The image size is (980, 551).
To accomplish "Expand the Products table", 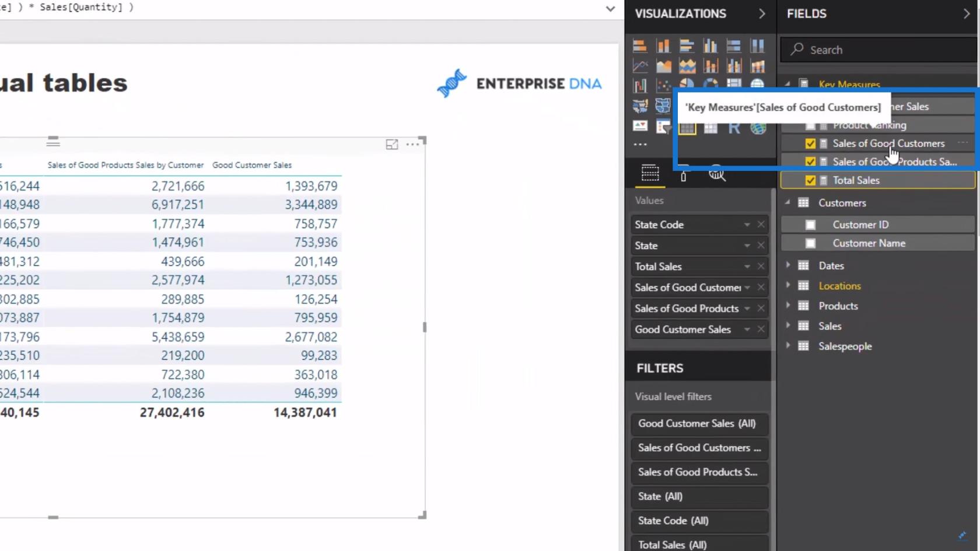I will point(787,306).
